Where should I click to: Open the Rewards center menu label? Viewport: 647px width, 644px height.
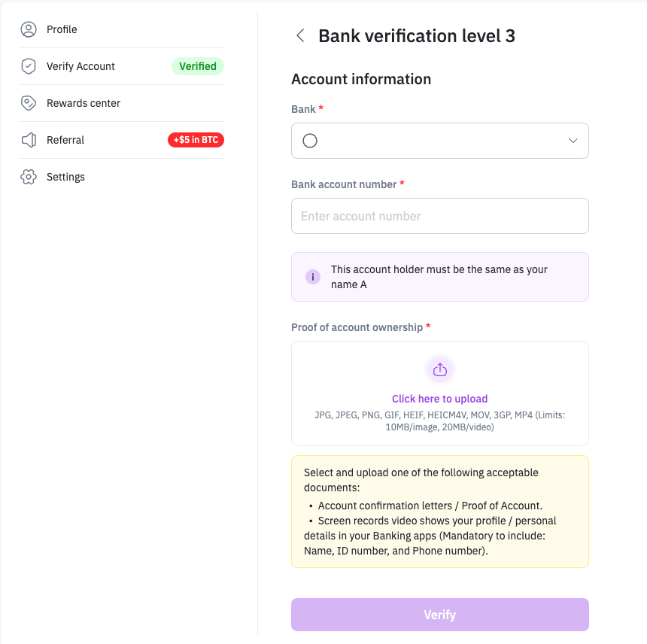click(84, 103)
